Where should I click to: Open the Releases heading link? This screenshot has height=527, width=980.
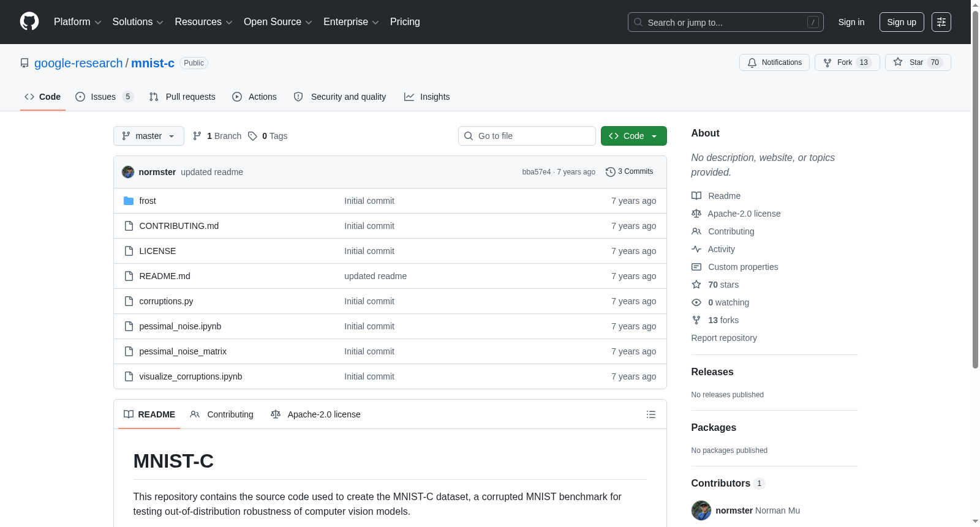[x=712, y=372]
